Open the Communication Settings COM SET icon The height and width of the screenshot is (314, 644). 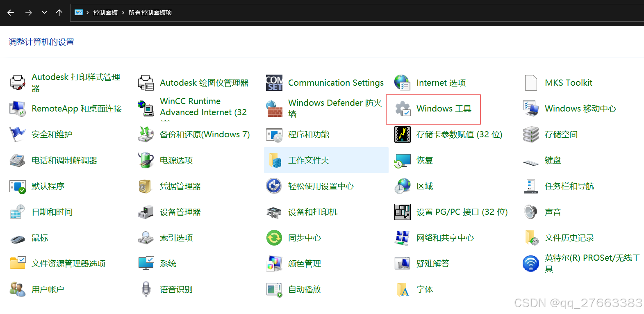click(x=274, y=83)
